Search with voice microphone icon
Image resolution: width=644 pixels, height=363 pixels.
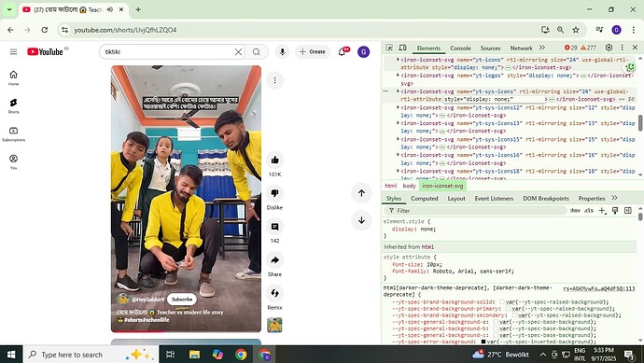[282, 51]
